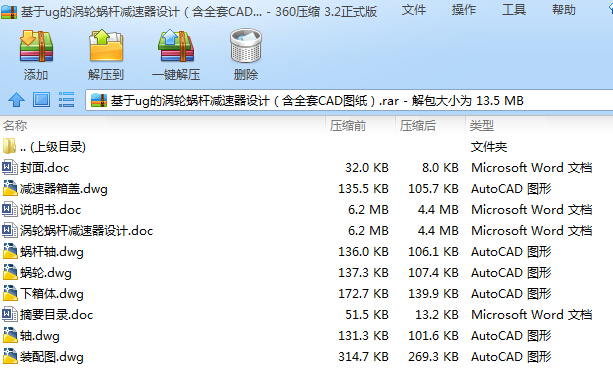Click the AutoCAD icon of 装配图.dwg
The width and height of the screenshot is (613, 387).
pos(10,357)
